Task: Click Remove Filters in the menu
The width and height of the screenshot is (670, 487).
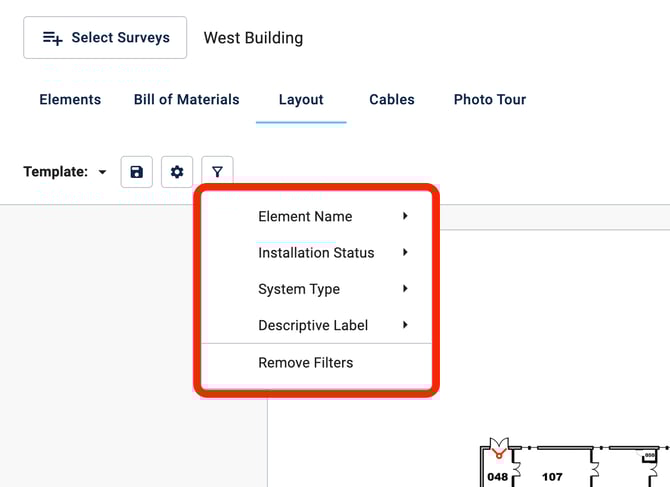Action: click(x=306, y=363)
